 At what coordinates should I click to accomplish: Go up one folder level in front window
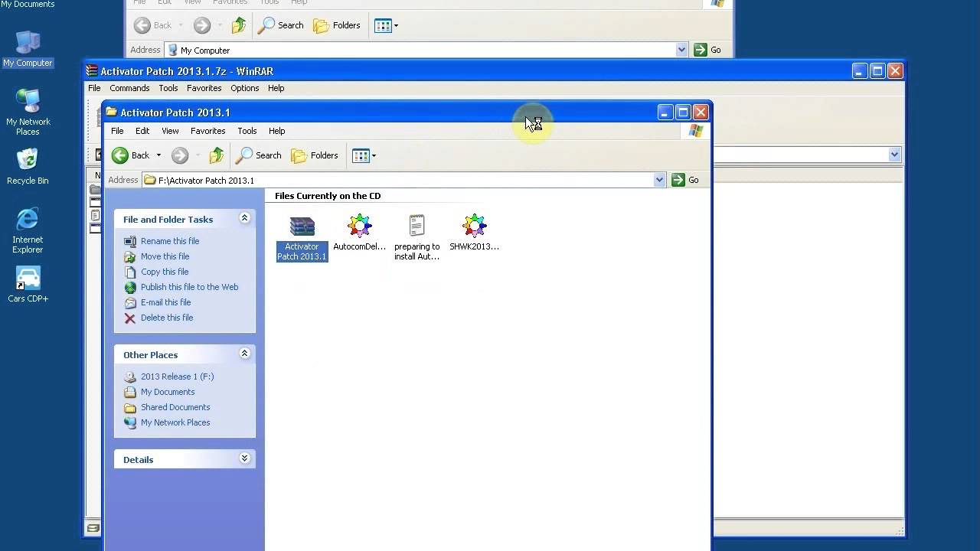point(217,155)
